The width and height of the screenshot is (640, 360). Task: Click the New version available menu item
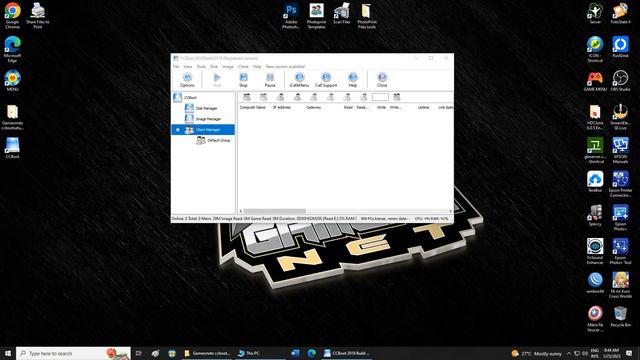pyautogui.click(x=285, y=67)
